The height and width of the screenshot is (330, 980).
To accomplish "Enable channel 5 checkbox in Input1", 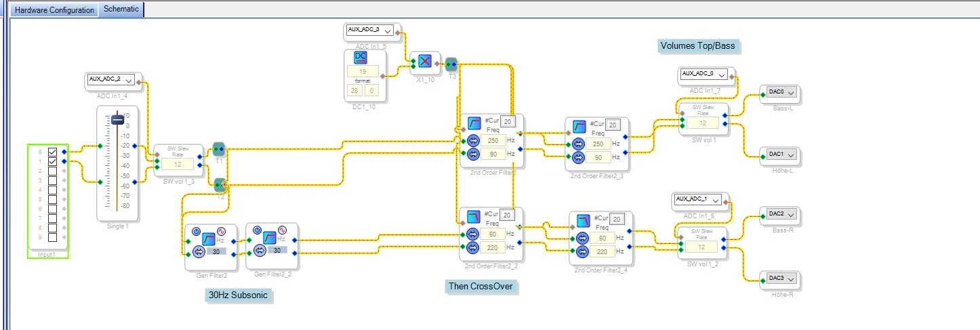I will 52,199.
